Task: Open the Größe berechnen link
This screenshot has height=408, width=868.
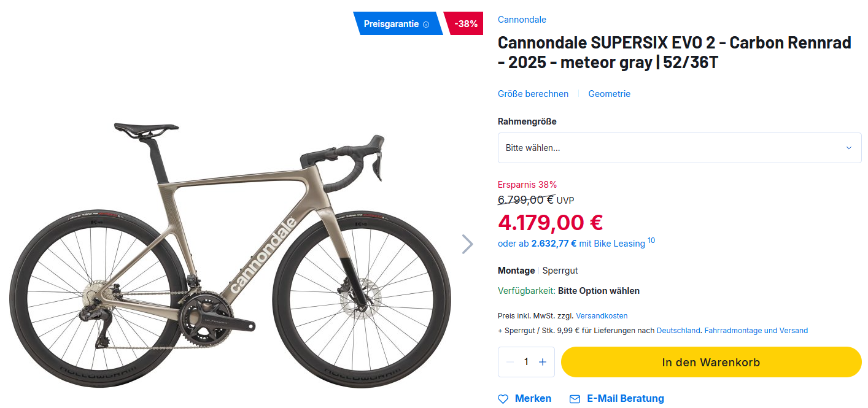Action: pyautogui.click(x=533, y=94)
